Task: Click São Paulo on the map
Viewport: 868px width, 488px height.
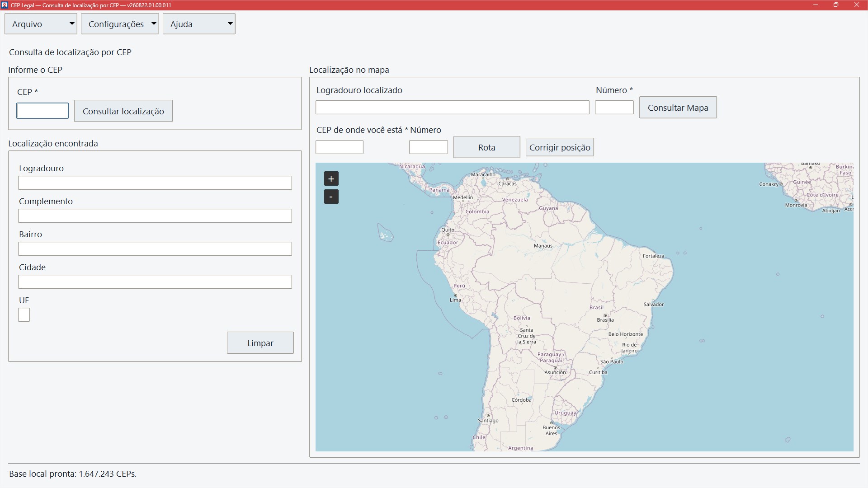Action: click(x=612, y=361)
